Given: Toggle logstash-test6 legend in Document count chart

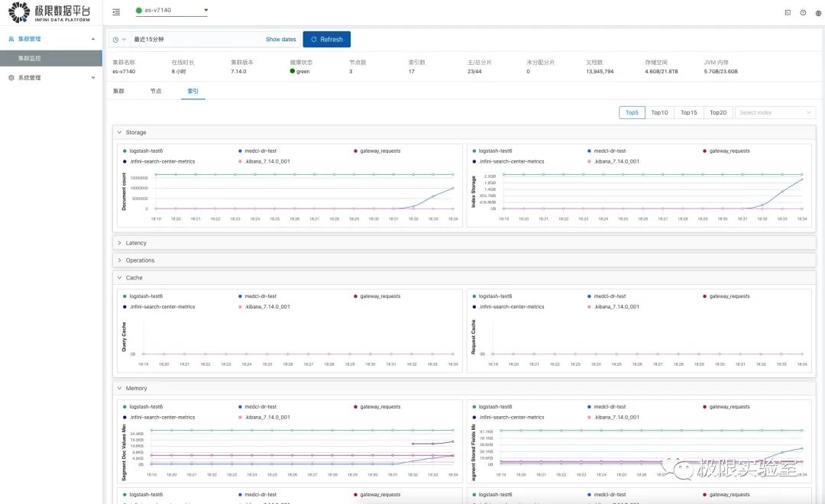Looking at the screenshot, I should (143, 151).
